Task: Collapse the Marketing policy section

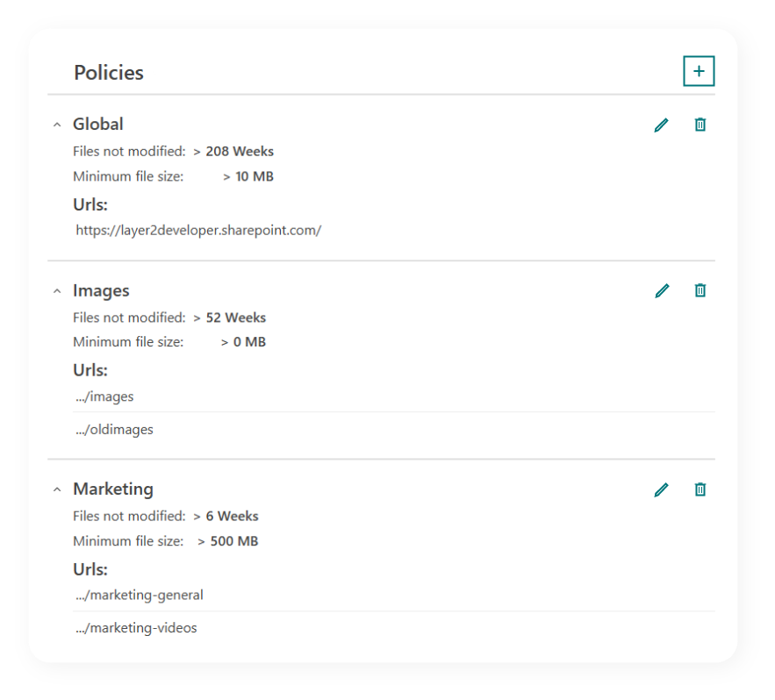Action: 57,489
